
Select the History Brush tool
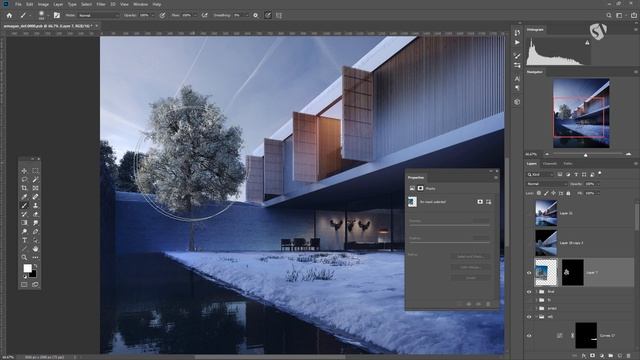(x=24, y=214)
